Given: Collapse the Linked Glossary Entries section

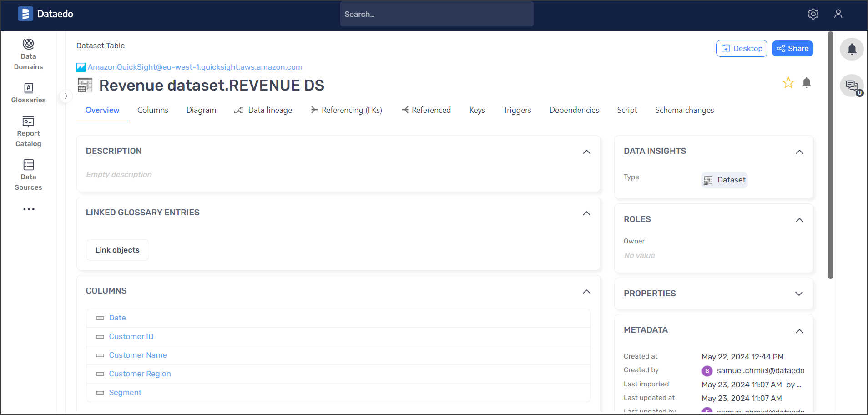Looking at the screenshot, I should [x=587, y=213].
